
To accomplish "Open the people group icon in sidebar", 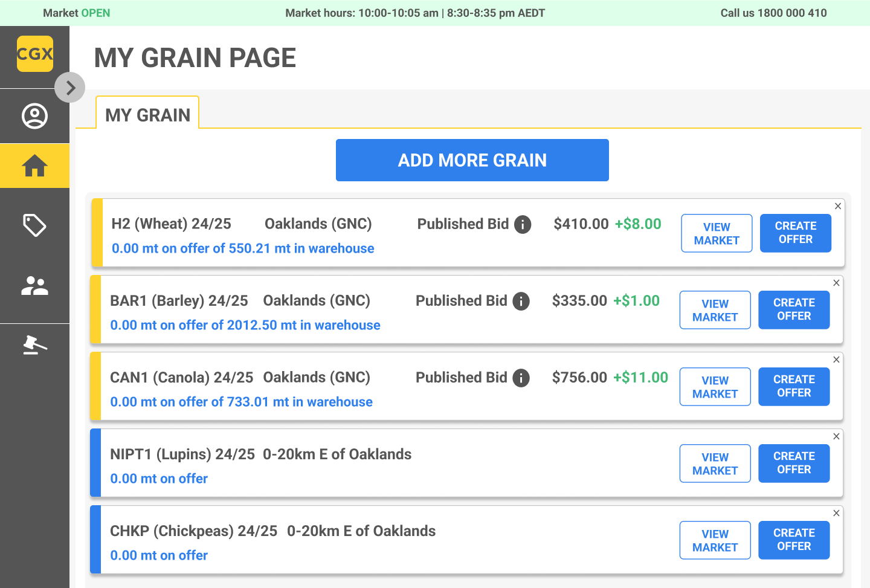I will coord(34,286).
